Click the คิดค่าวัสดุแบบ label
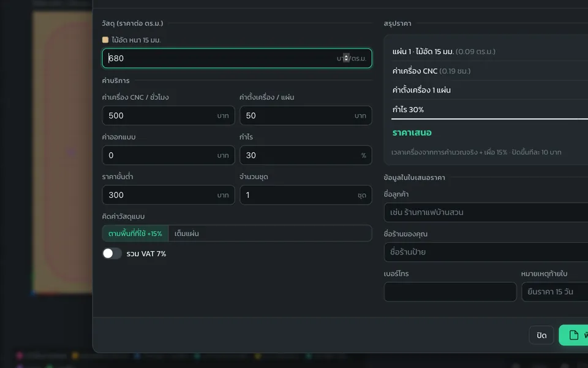Image resolution: width=588 pixels, height=368 pixels. pos(123,217)
